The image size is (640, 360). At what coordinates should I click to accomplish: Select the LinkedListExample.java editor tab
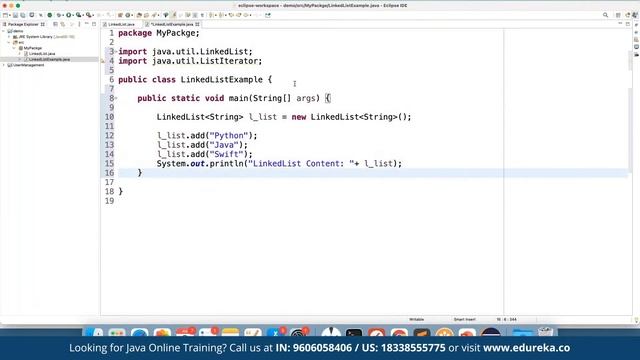172,24
